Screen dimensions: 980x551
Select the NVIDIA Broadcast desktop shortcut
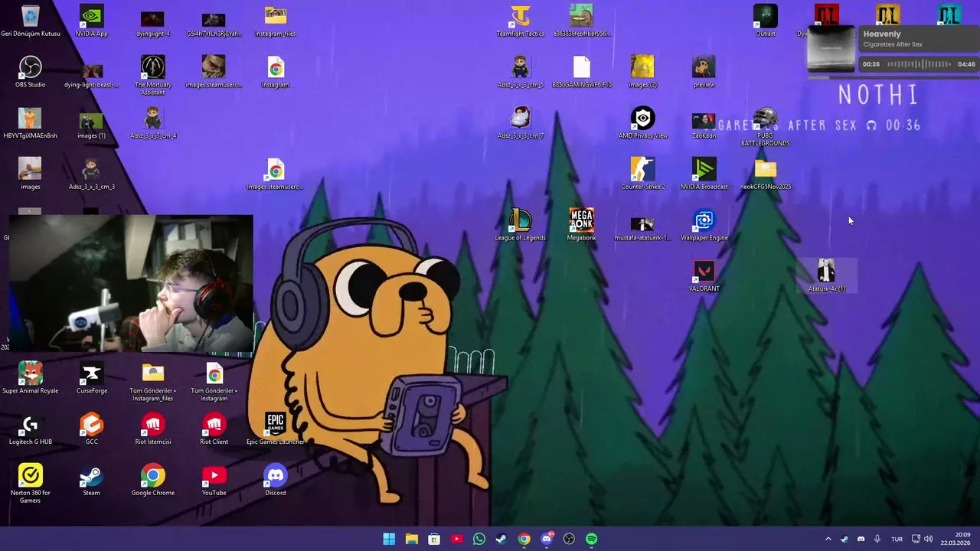[x=704, y=174]
